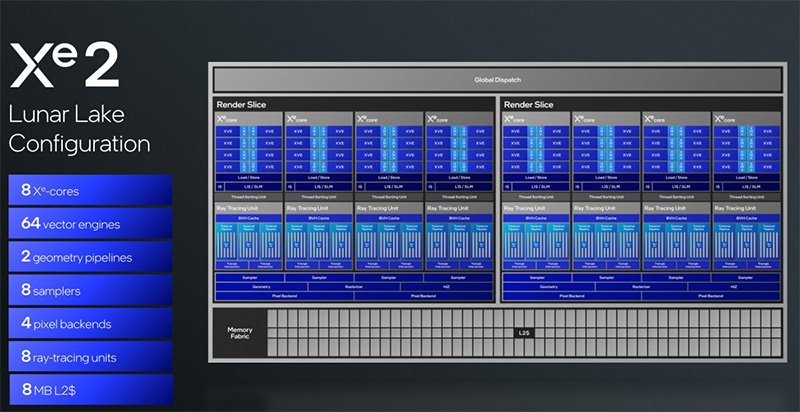Click the 'Lunar Lake Configuration' subtitle text
Screen dimensions: 800x412
pyautogui.click(x=80, y=127)
